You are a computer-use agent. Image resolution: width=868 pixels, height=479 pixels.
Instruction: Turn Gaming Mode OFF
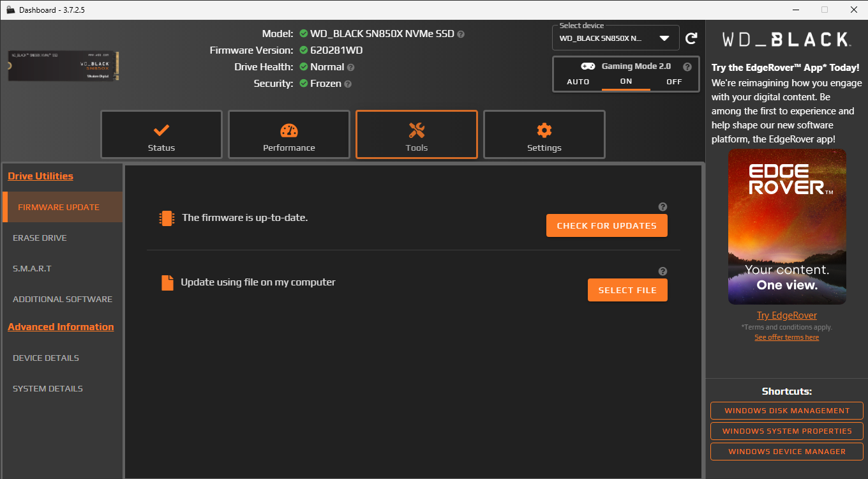(674, 82)
